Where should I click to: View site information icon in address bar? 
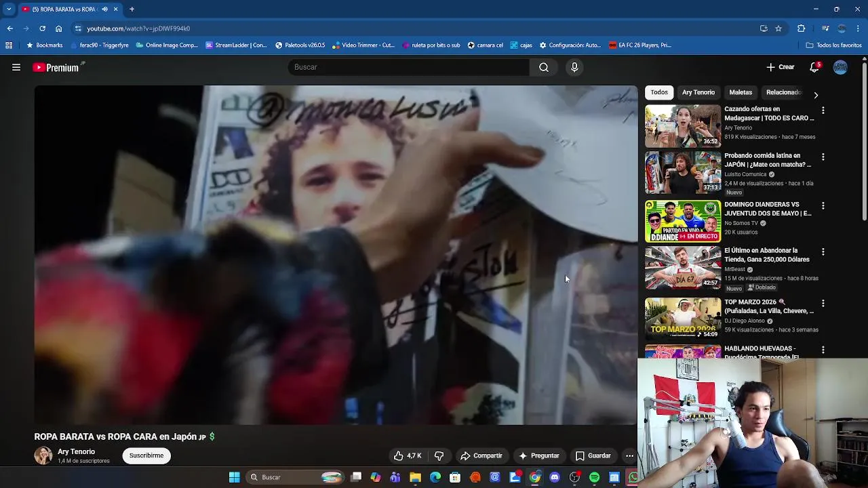pyautogui.click(x=79, y=28)
